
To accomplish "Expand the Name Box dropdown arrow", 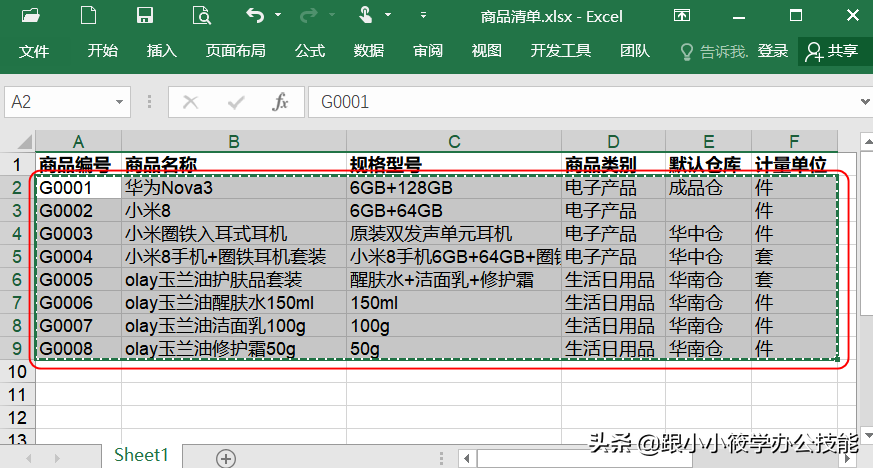I will tap(119, 102).
